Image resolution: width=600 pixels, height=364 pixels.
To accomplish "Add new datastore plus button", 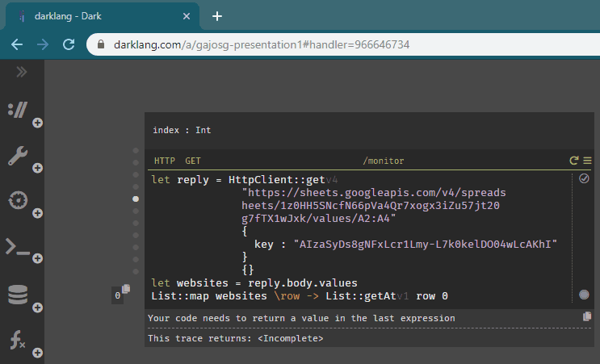I will click(x=37, y=308).
